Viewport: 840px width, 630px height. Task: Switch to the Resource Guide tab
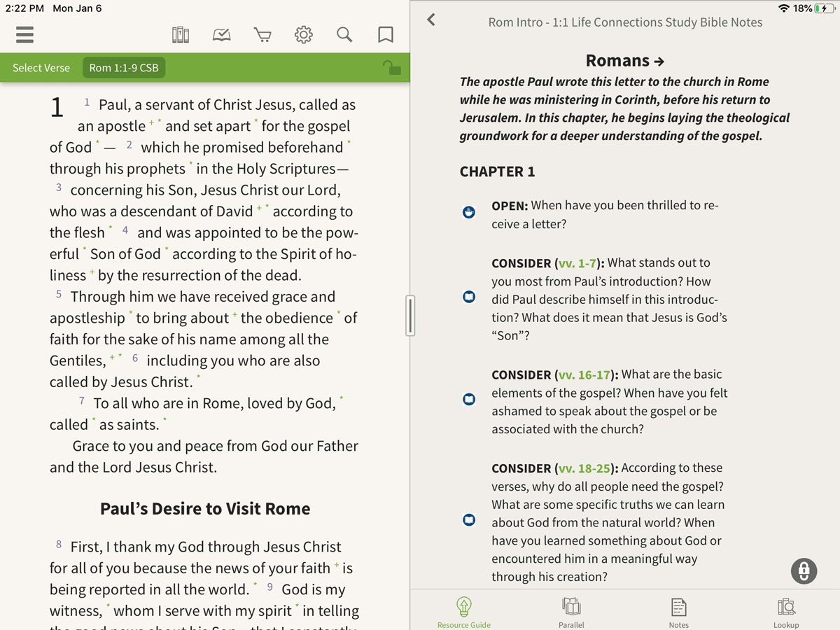click(464, 612)
